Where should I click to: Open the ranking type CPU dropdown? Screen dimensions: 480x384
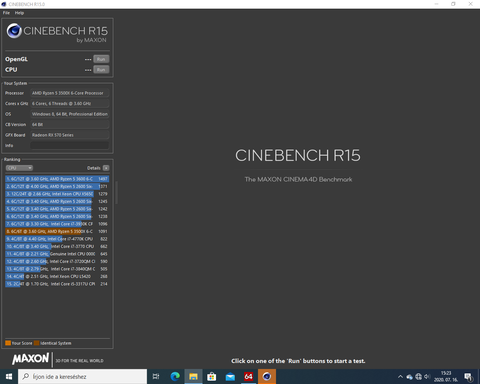click(x=19, y=168)
